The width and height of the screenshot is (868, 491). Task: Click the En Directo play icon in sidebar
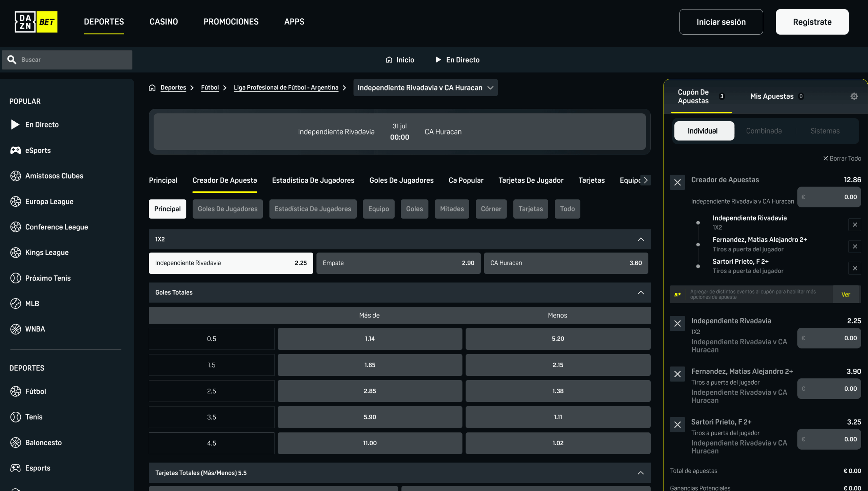click(x=15, y=125)
